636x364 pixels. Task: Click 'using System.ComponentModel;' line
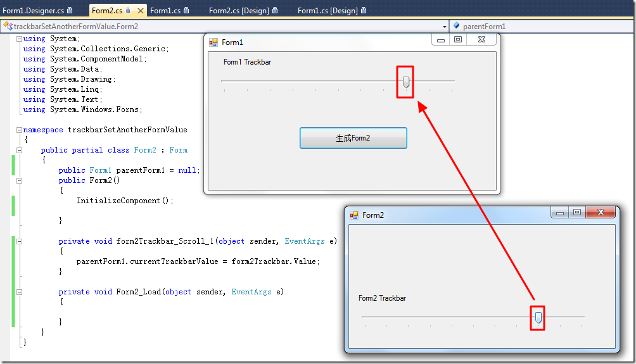coord(85,59)
